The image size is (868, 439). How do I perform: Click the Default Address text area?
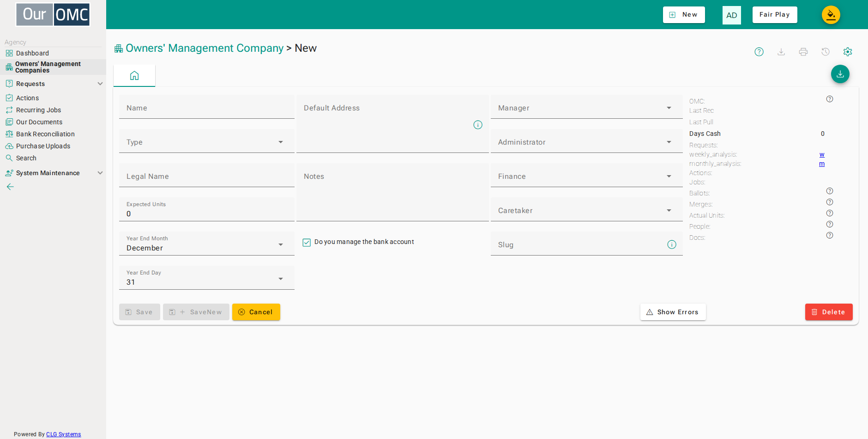pos(392,124)
